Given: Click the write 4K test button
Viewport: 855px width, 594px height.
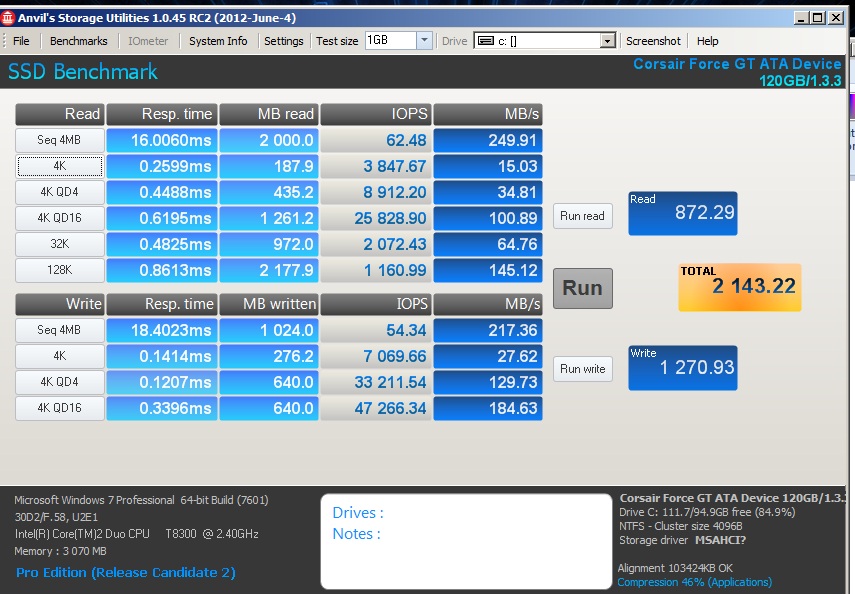Looking at the screenshot, I should pyautogui.click(x=59, y=356).
